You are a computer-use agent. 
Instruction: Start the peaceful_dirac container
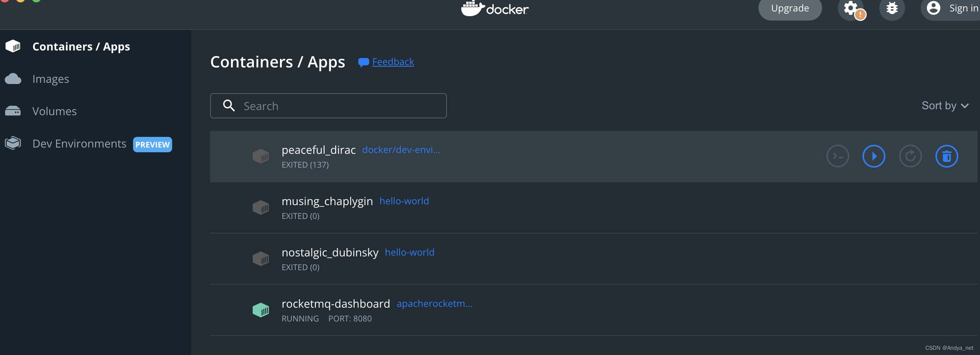click(874, 156)
